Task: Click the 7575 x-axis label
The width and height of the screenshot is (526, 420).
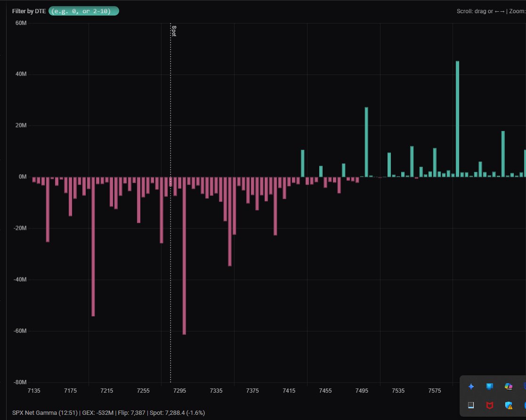Action: 435,390
